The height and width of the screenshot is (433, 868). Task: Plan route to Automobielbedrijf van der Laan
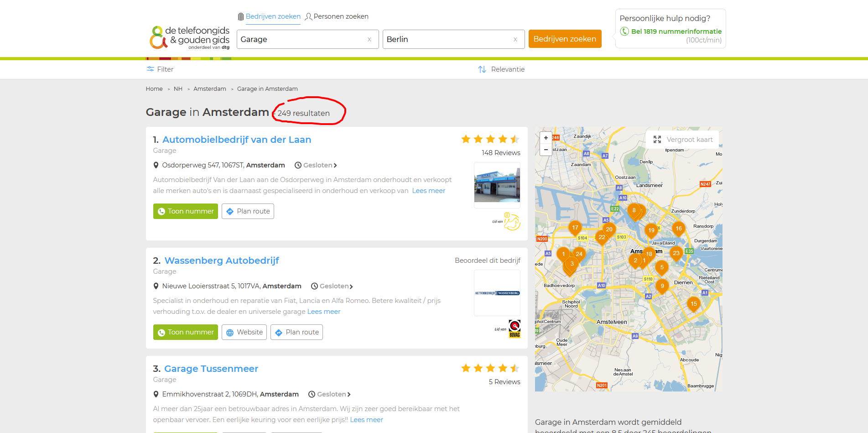tap(248, 211)
